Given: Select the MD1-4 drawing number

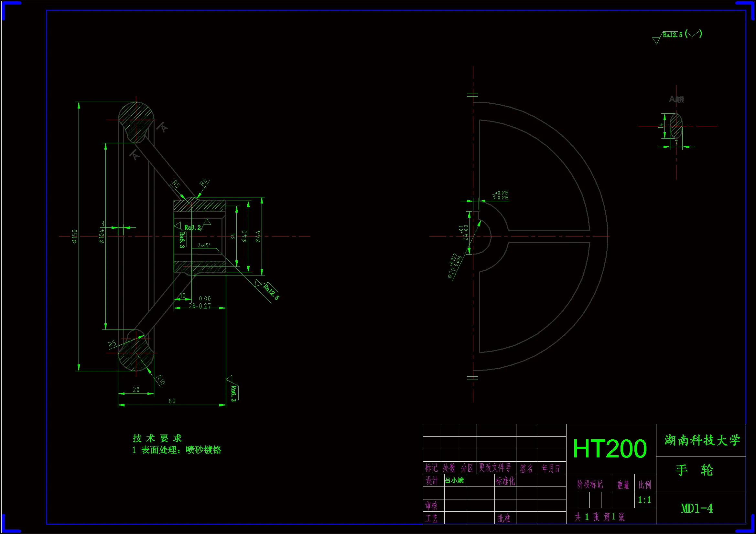Looking at the screenshot, I should (697, 508).
